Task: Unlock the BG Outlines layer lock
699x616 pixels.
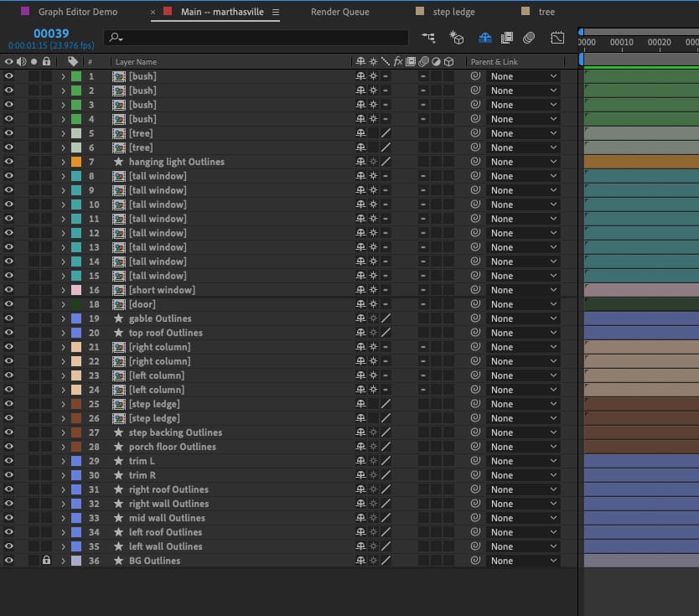Action: [x=46, y=561]
